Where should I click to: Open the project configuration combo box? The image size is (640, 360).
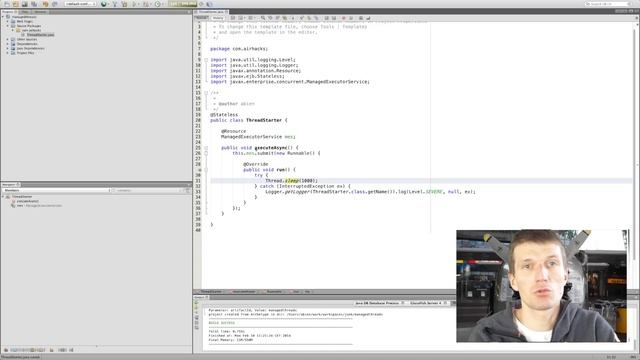80,4
